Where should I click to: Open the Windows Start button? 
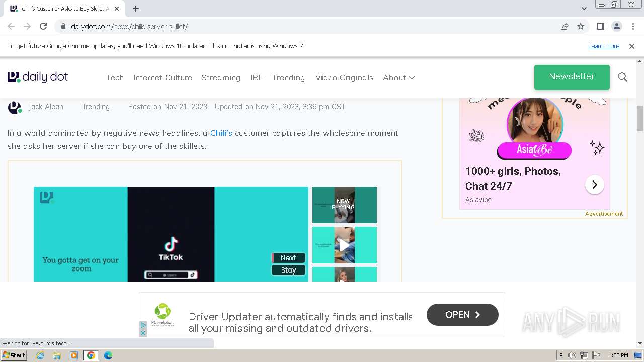click(x=14, y=355)
